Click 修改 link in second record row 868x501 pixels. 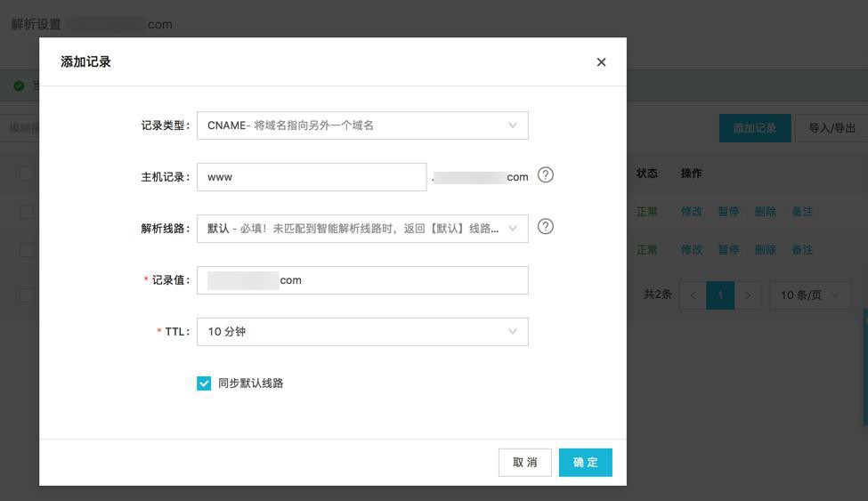[x=692, y=250]
